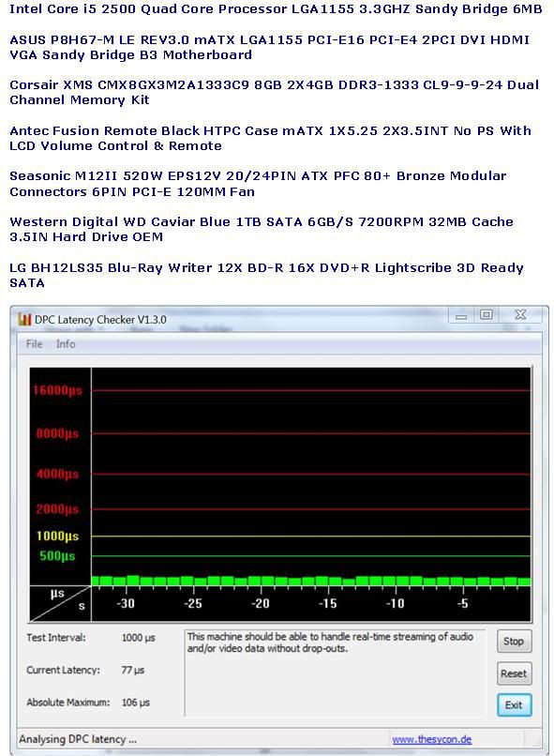The width and height of the screenshot is (554, 756).
Task: Minimize the DPC Latency Checker window
Action: 461,316
